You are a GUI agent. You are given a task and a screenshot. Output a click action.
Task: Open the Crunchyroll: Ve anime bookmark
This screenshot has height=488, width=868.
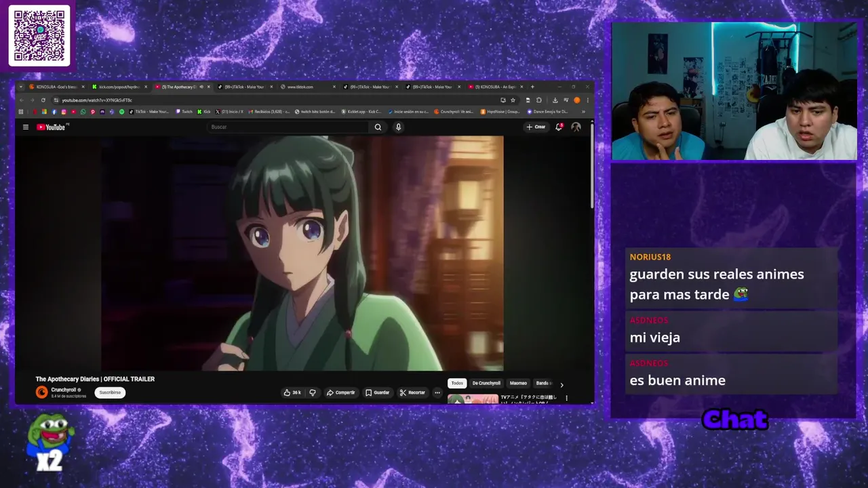pyautogui.click(x=454, y=112)
